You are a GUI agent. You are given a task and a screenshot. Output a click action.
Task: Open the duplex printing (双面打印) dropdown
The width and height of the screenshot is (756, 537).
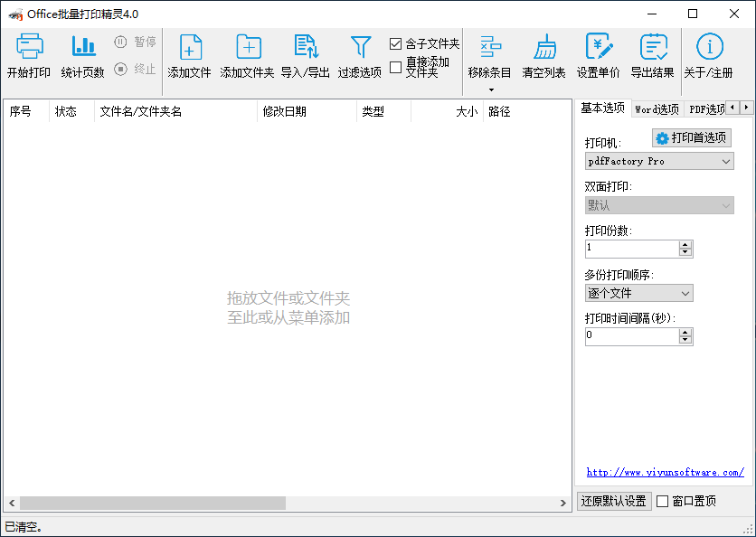pos(659,205)
